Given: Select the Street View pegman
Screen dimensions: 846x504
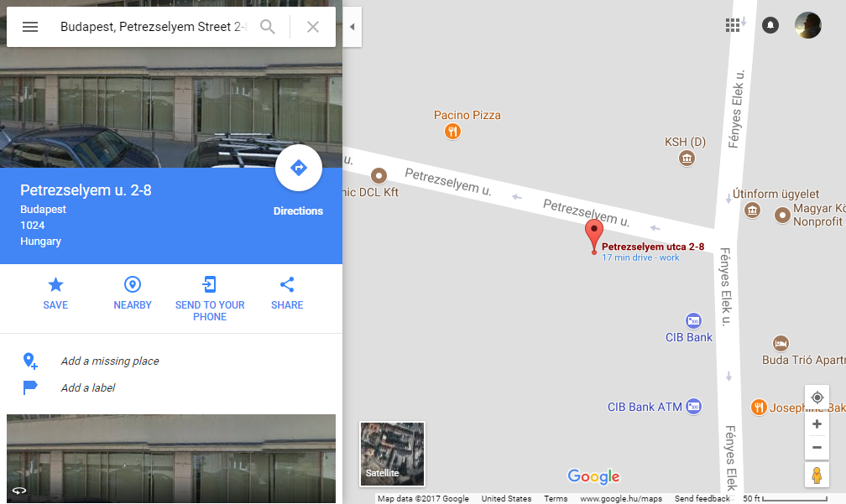Looking at the screenshot, I should 817,475.
